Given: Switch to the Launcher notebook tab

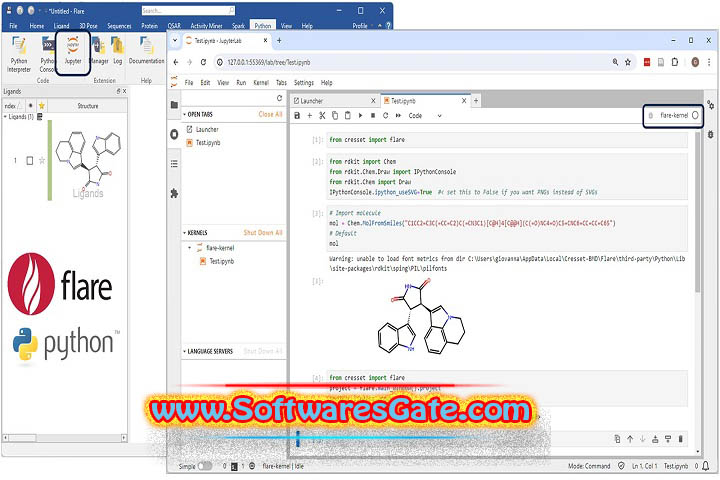Looking at the screenshot, I should [332, 101].
